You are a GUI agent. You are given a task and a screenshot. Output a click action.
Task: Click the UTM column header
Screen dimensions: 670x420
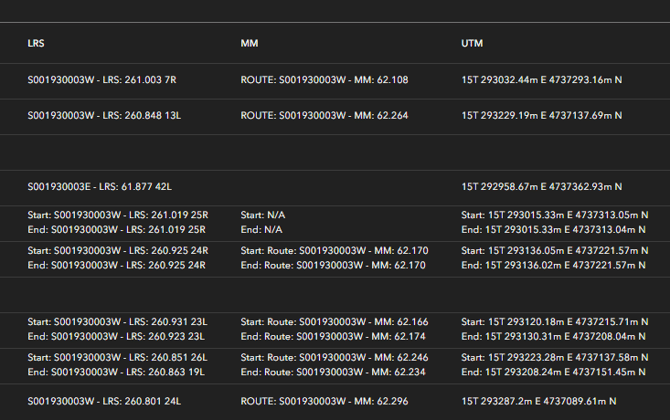[x=472, y=44]
